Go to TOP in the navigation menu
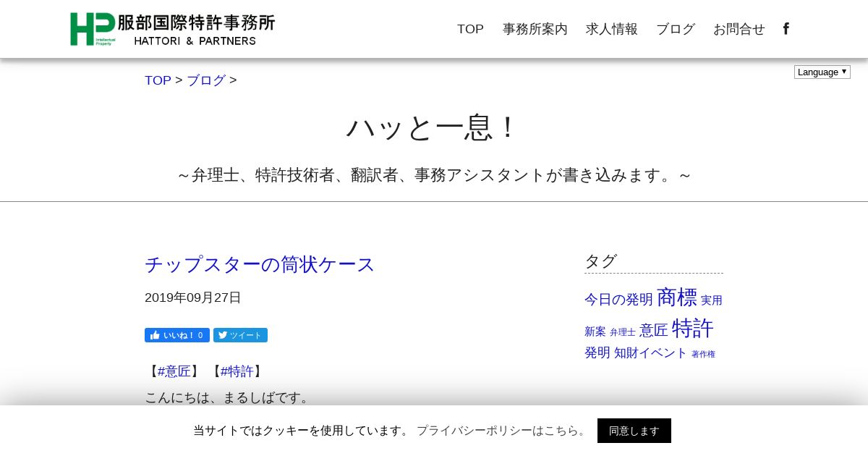 click(470, 29)
